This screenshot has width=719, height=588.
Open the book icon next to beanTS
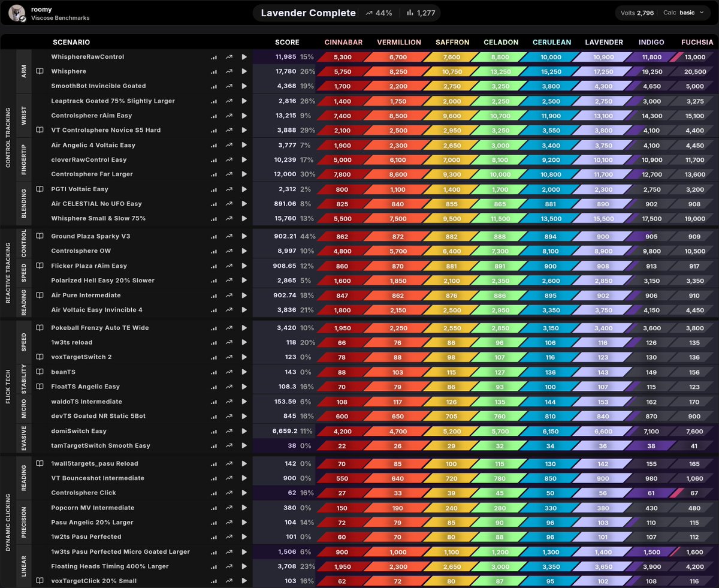[40, 372]
